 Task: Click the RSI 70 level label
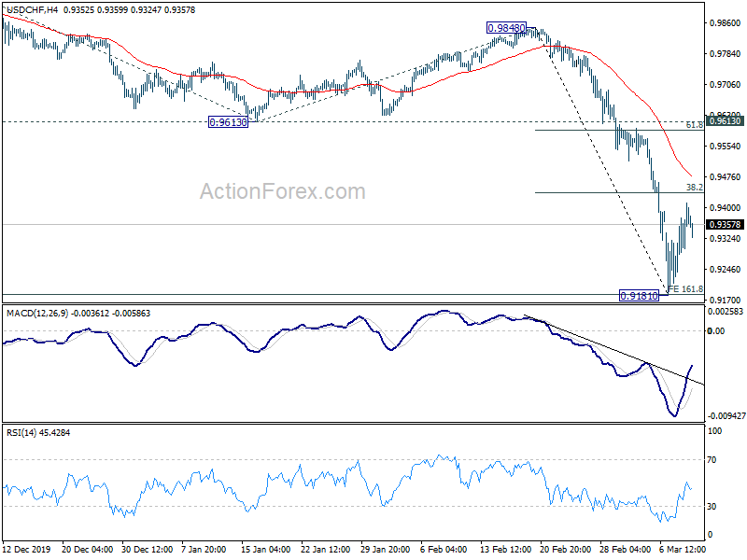tap(712, 460)
